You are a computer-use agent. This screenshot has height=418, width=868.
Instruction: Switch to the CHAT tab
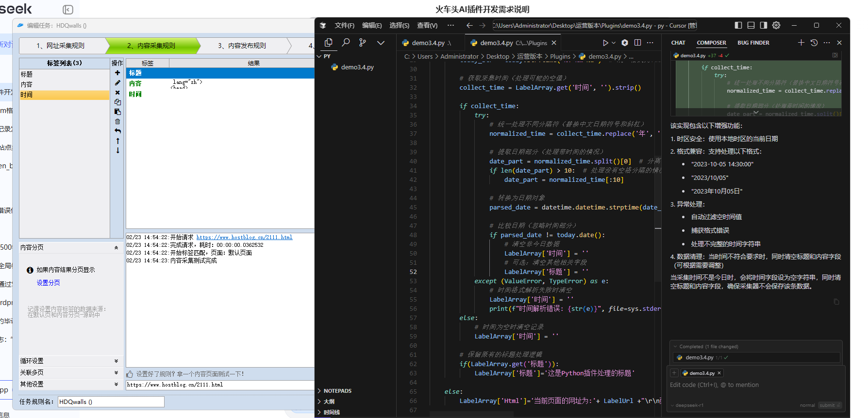[x=678, y=43]
